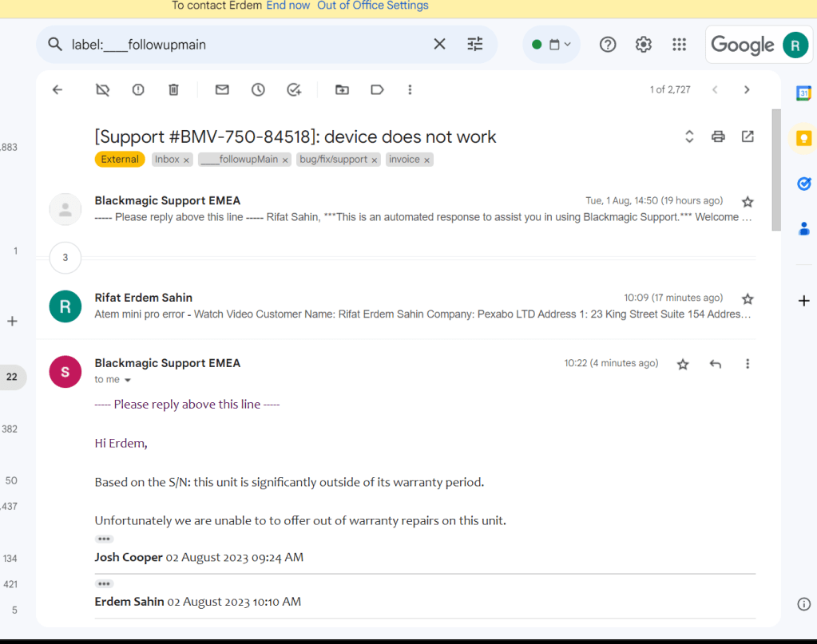Go back to the message list
This screenshot has width=817, height=644.
tap(58, 89)
